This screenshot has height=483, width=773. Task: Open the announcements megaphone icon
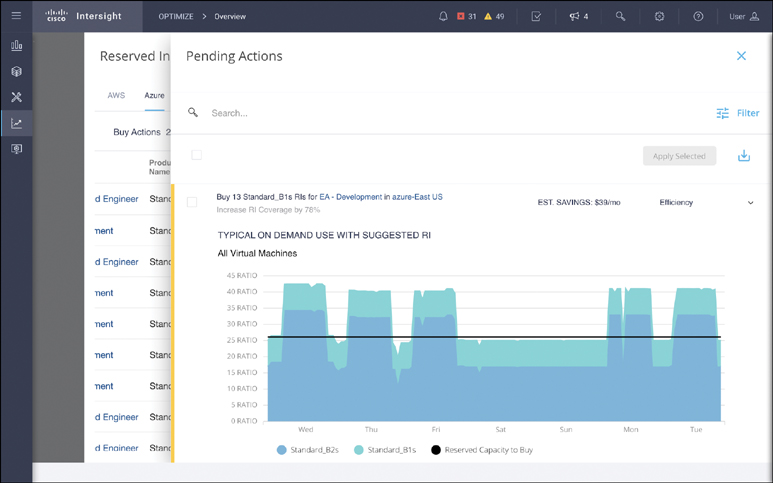tap(574, 16)
